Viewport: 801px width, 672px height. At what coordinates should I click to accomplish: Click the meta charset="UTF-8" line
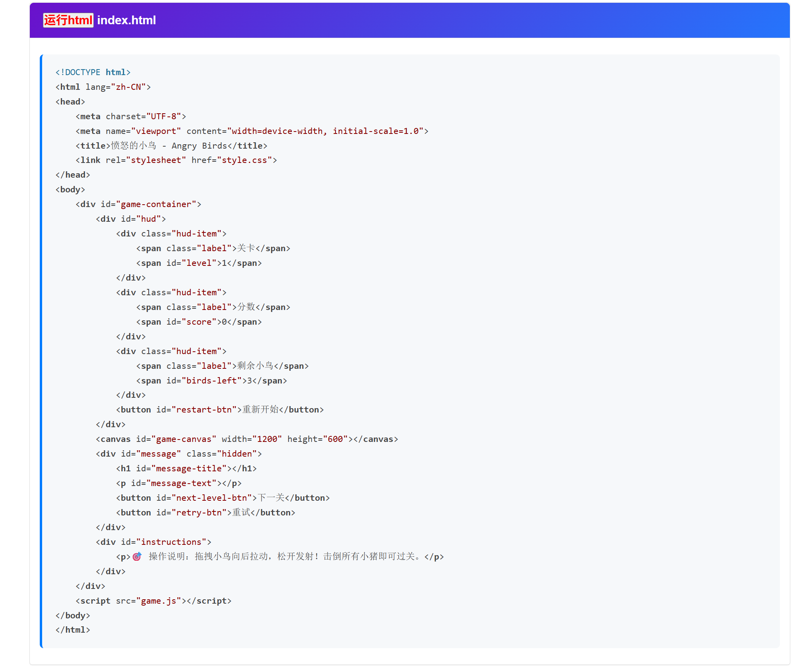point(131,116)
